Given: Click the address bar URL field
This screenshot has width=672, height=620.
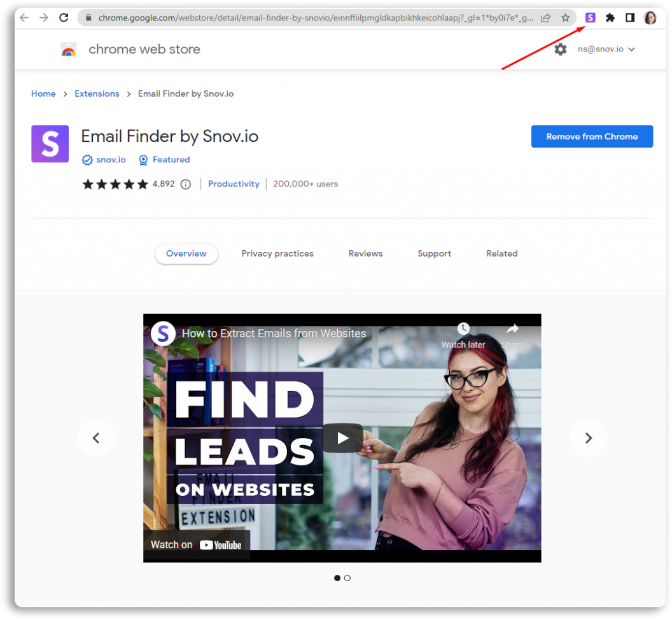Looking at the screenshot, I should [x=316, y=18].
